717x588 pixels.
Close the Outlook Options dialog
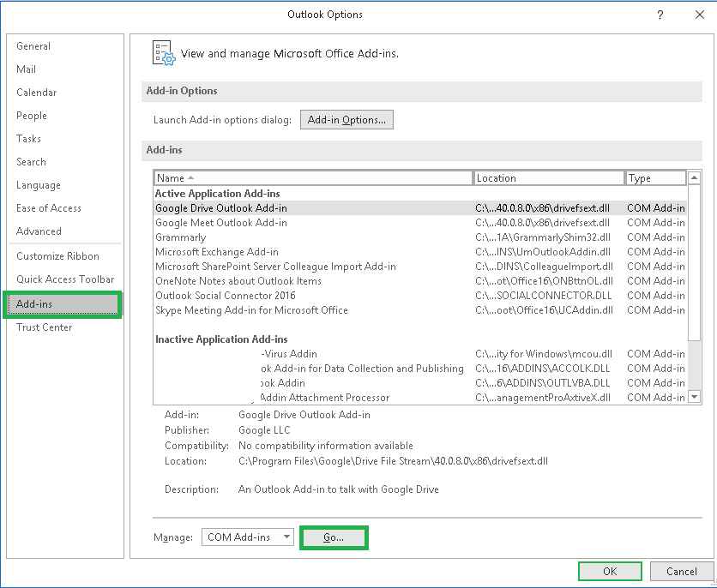[700, 15]
